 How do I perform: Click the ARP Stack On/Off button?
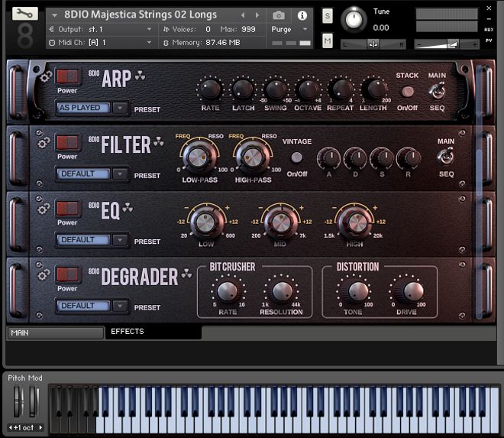(408, 92)
